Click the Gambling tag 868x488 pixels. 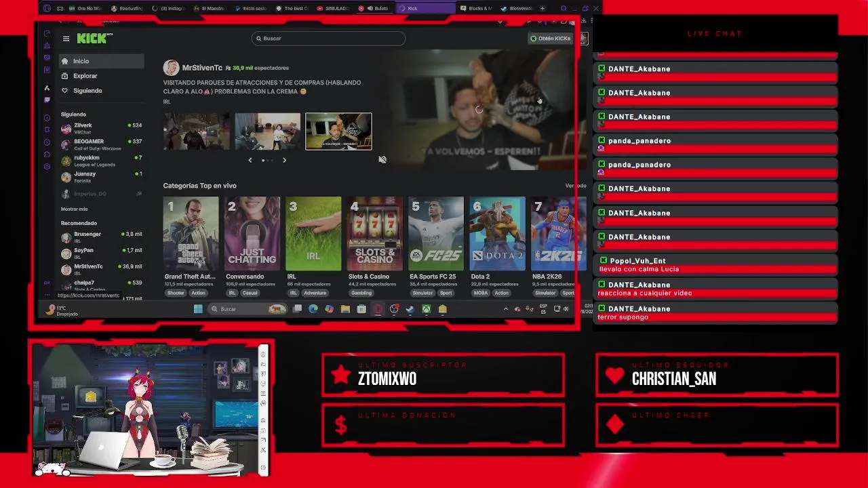pyautogui.click(x=361, y=293)
